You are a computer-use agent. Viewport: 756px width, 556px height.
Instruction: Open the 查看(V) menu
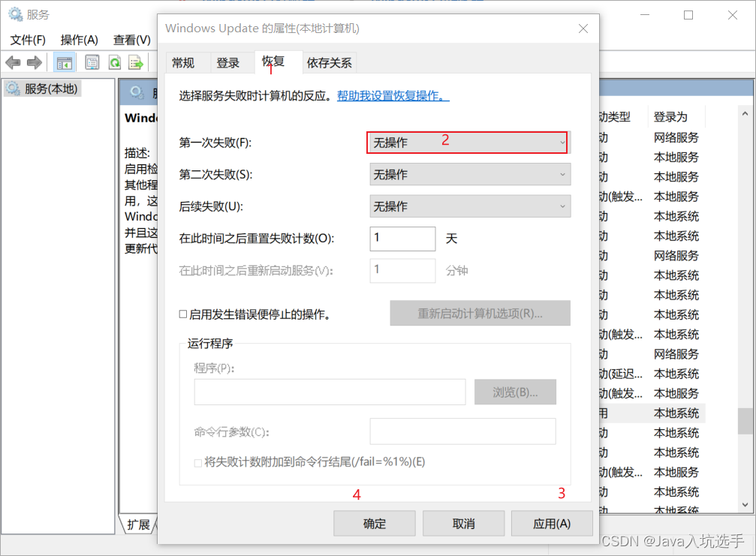[131, 40]
